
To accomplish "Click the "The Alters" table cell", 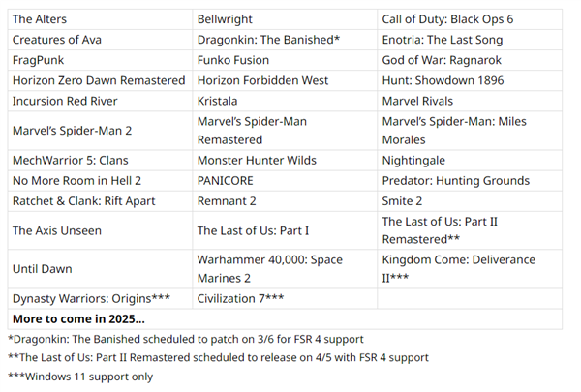I will pos(40,19).
